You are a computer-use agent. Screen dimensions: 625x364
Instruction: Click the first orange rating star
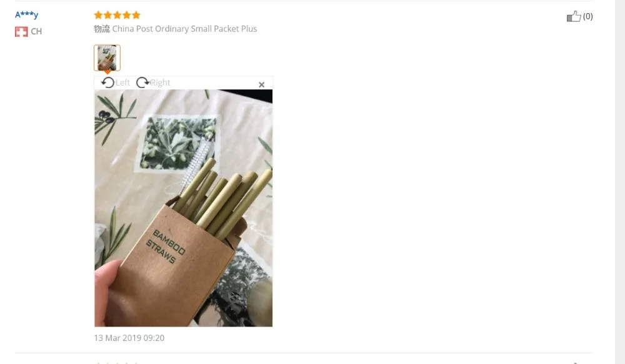(x=98, y=15)
